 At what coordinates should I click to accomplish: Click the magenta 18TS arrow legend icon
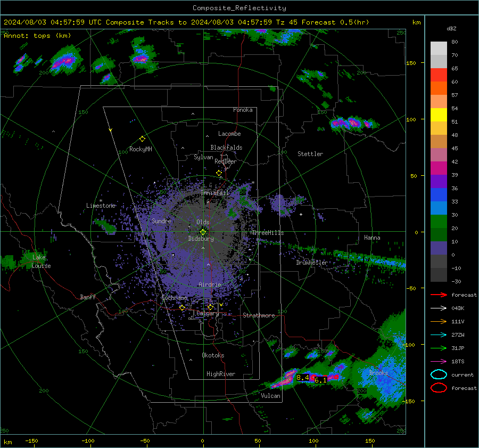[x=439, y=362]
